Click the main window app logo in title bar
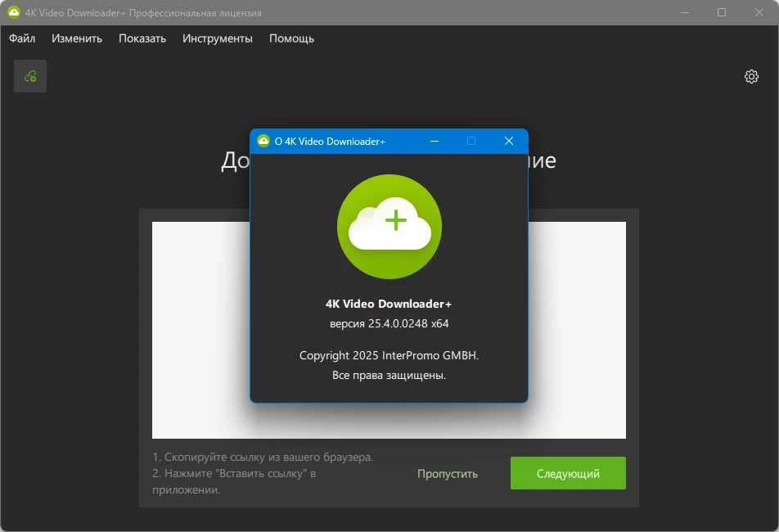Image resolution: width=779 pixels, height=532 pixels. click(14, 12)
